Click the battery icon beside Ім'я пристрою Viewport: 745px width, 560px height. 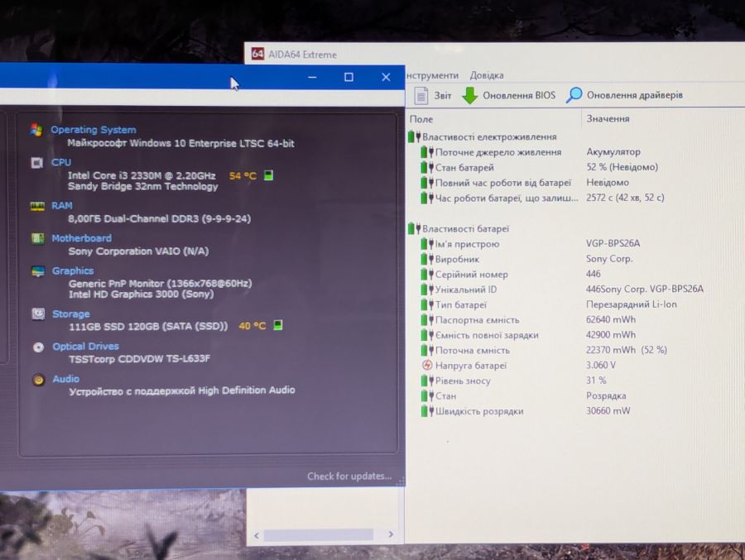426,244
